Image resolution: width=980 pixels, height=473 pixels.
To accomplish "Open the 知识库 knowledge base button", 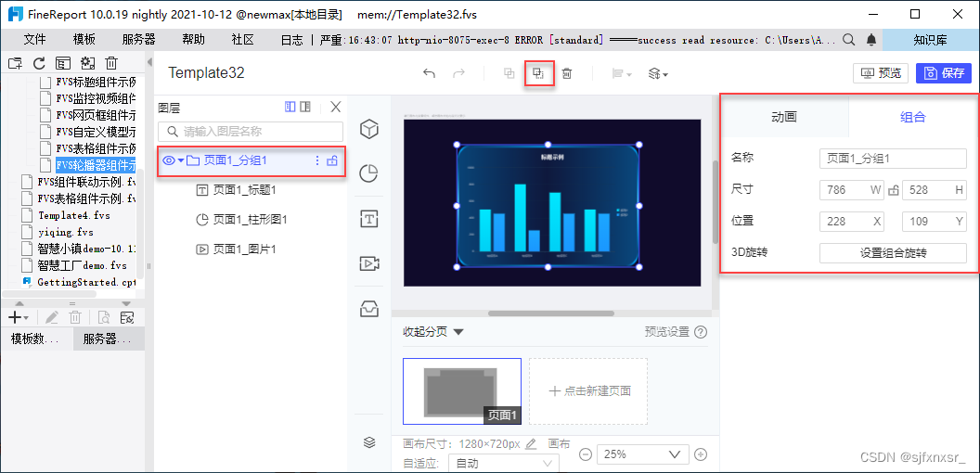I will 930,40.
